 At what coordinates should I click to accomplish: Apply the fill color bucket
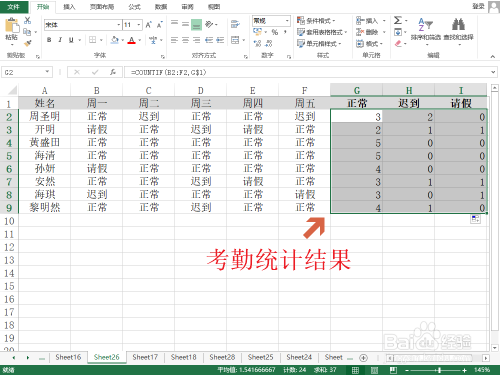point(115,40)
